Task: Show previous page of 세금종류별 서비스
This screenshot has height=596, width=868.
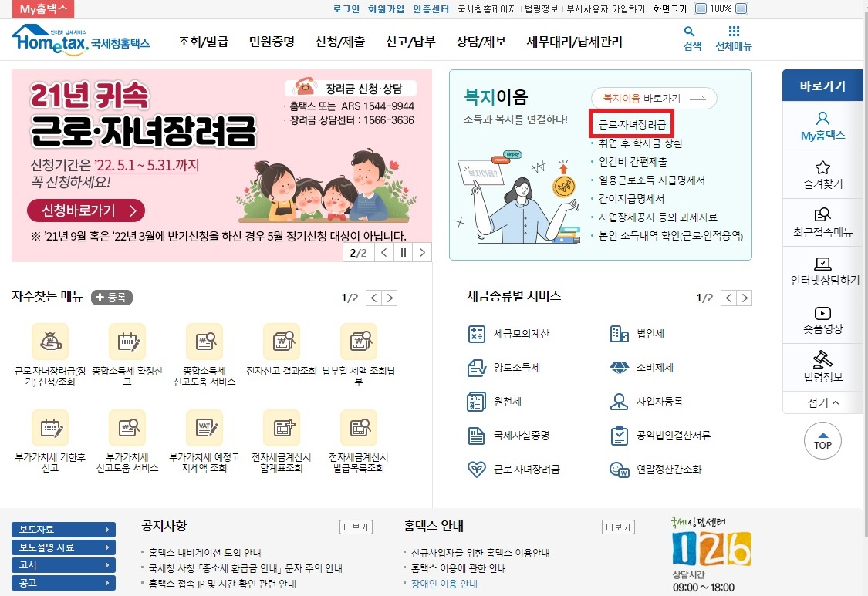Action: point(728,298)
